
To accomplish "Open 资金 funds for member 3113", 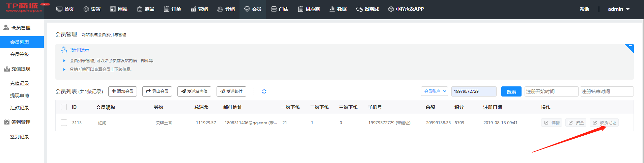I will (576, 123).
